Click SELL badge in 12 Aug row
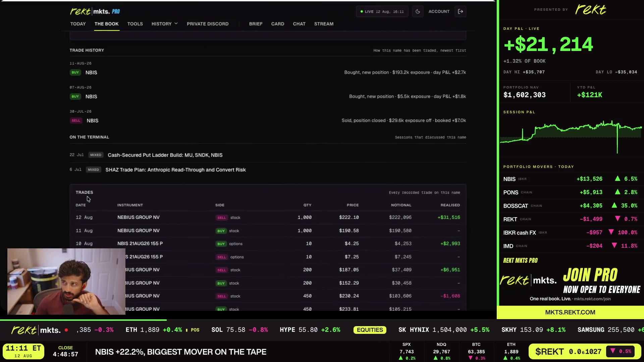644x362 pixels. click(221, 218)
